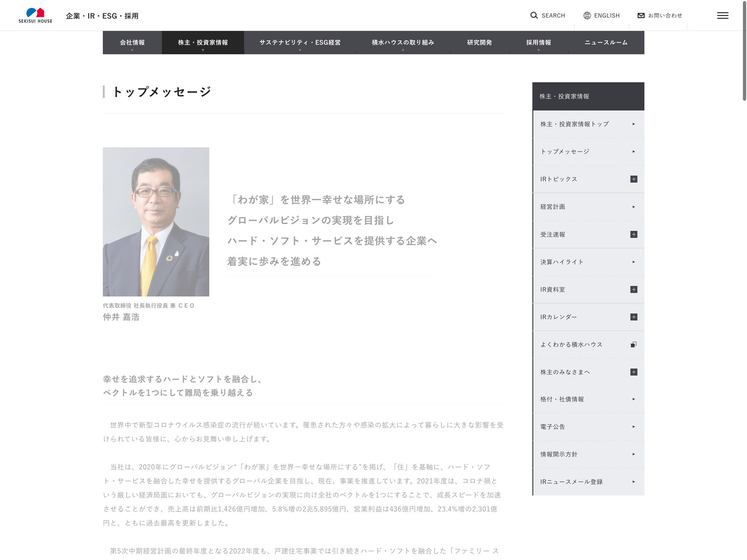Click the search magnifier icon
Screen dimensions: 747x560
(x=534, y=15)
